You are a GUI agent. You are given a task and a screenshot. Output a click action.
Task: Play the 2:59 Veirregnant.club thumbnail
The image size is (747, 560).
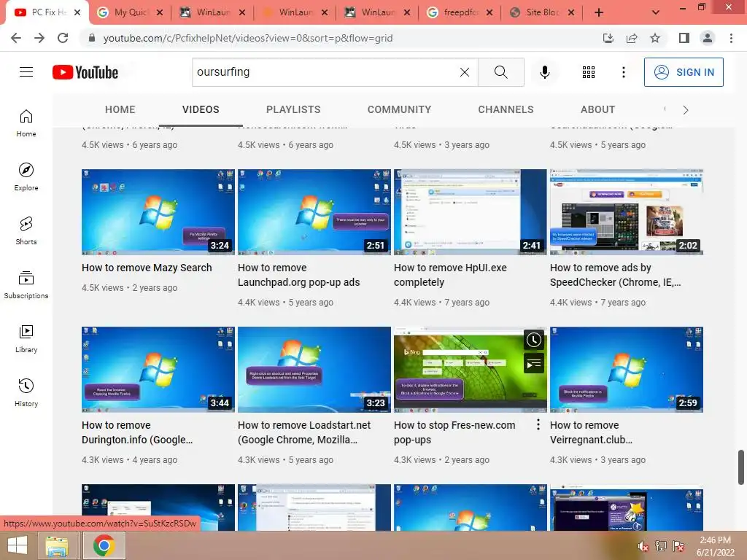click(x=627, y=370)
